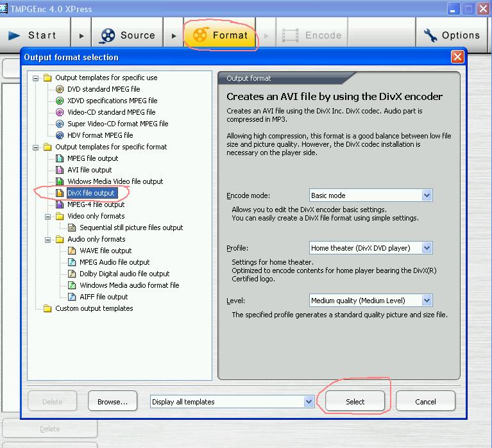Select 'Super Video-CD format MPEG file' template

pyautogui.click(x=117, y=124)
